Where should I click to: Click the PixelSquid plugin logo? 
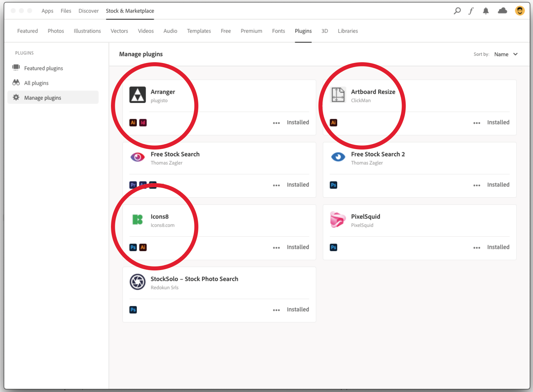pos(338,220)
